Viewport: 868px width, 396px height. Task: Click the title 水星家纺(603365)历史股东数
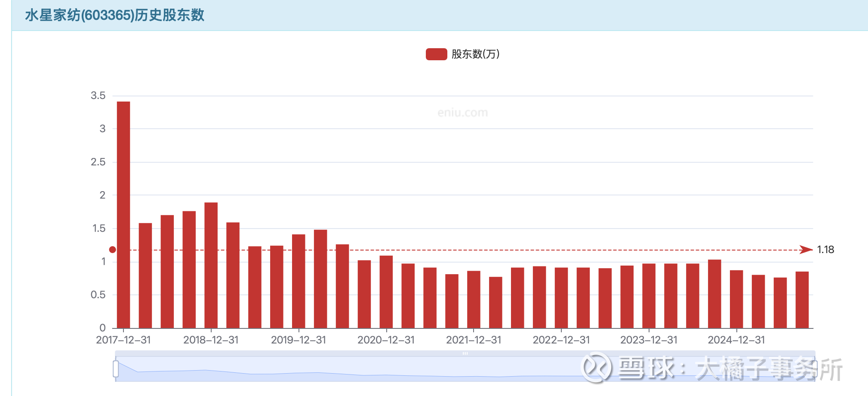(x=114, y=15)
